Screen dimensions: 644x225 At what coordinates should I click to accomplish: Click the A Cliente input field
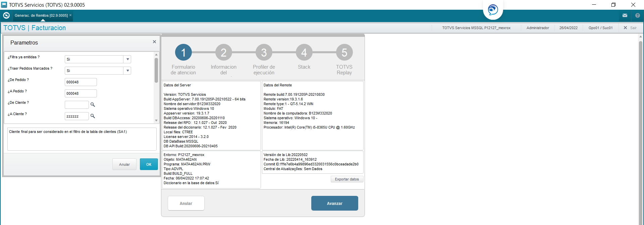(76, 116)
